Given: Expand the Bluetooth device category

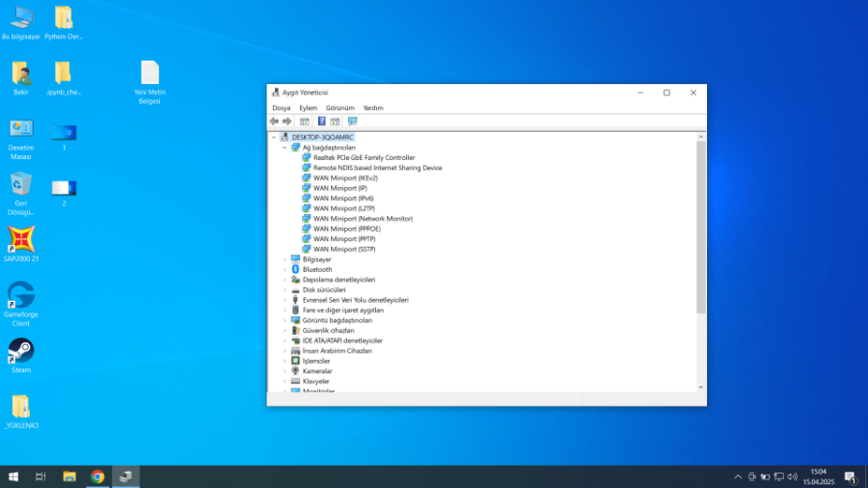Looking at the screenshot, I should [x=285, y=270].
